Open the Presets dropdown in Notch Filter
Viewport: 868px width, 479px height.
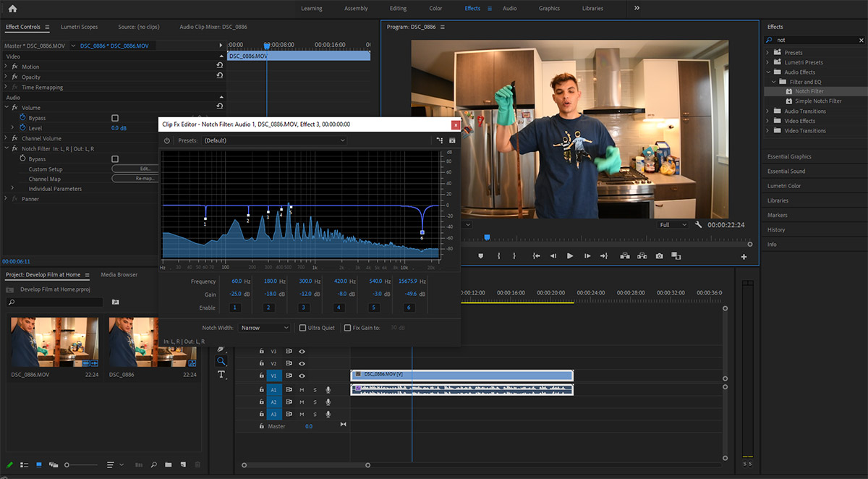coord(274,140)
